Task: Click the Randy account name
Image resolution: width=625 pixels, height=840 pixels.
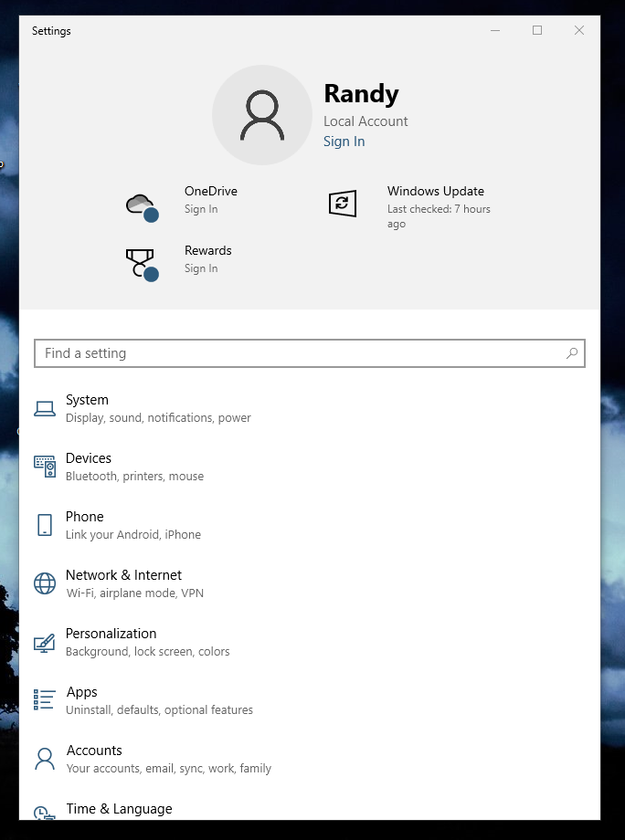Action: click(361, 95)
